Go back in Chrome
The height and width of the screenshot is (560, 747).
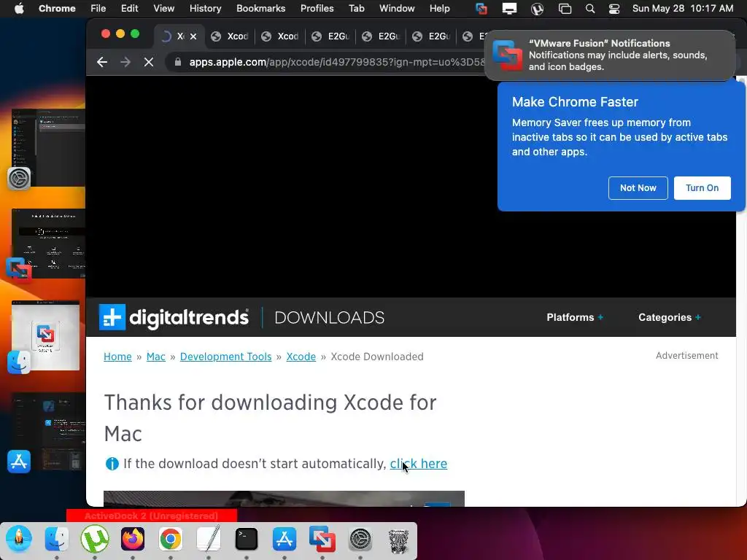[x=102, y=62]
